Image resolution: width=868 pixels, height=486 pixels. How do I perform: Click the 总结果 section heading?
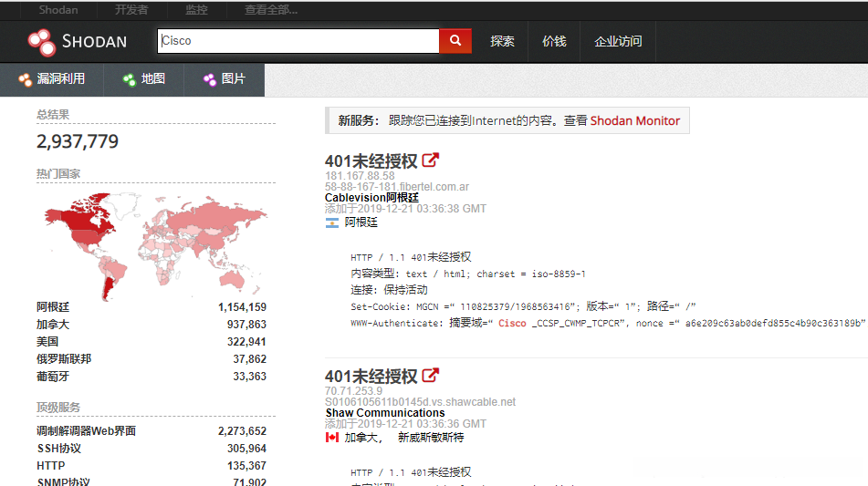pyautogui.click(x=53, y=115)
